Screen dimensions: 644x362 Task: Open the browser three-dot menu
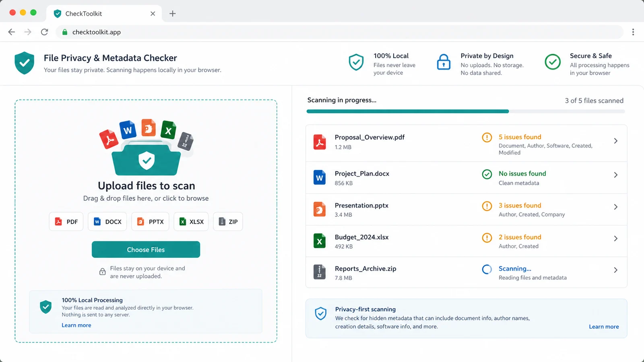633,32
